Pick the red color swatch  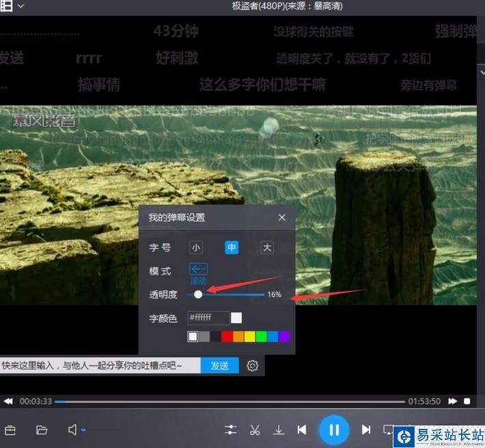pyautogui.click(x=227, y=337)
